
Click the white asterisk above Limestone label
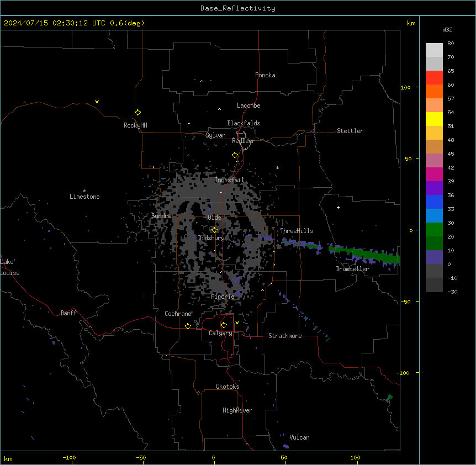(84, 191)
